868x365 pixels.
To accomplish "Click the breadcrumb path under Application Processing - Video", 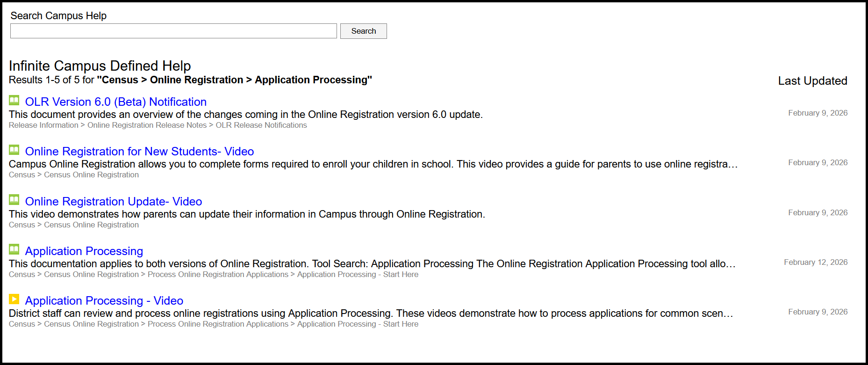I will [214, 324].
